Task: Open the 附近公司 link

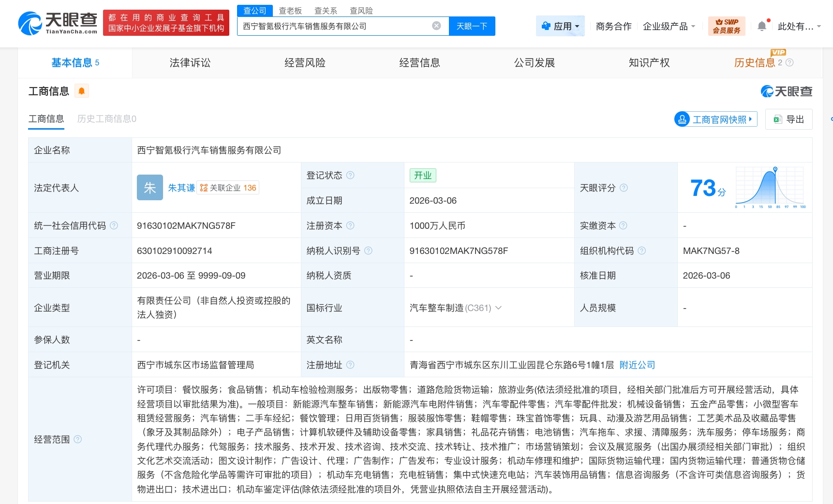Action: pos(637,365)
